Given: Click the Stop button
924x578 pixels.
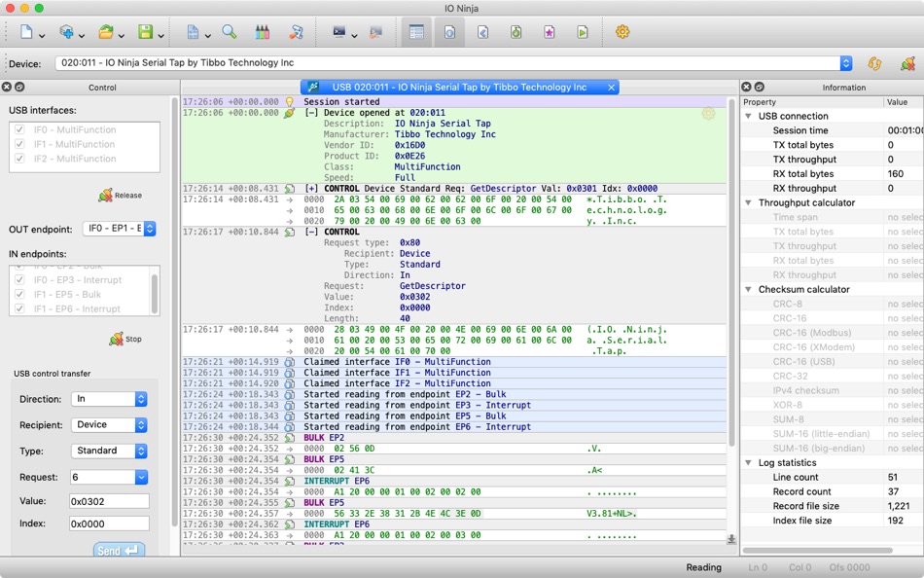Looking at the screenshot, I should tap(124, 340).
